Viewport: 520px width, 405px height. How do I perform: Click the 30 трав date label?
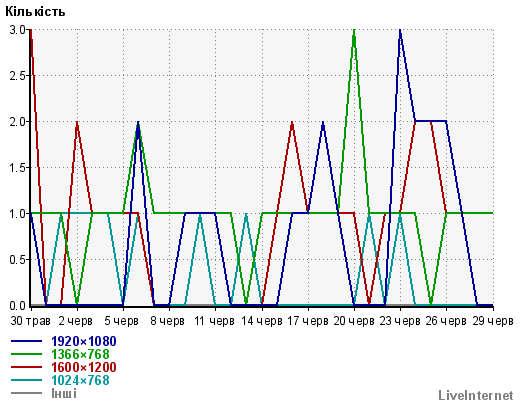[x=31, y=321]
